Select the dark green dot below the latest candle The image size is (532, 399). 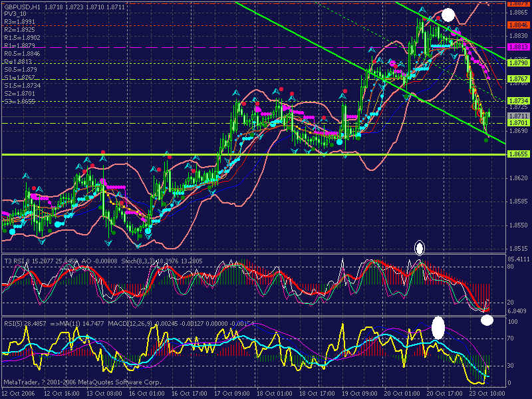pos(486,140)
